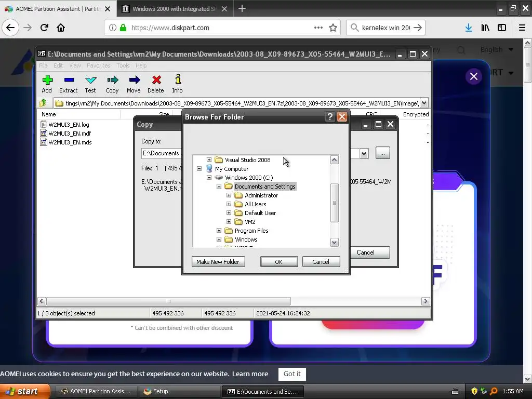Expand the Visual Studio 2008 folder node
This screenshot has width=532, height=399.
click(209, 160)
